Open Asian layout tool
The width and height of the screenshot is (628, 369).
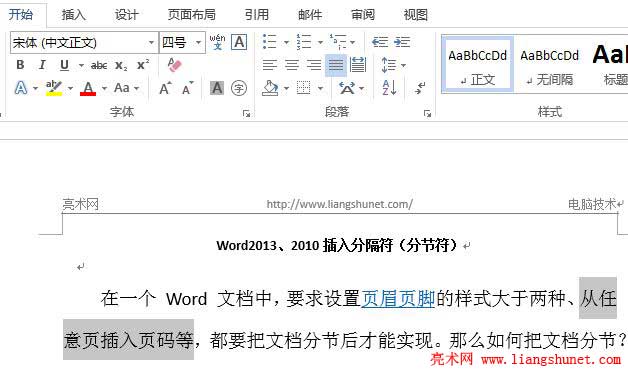pyautogui.click(x=347, y=88)
